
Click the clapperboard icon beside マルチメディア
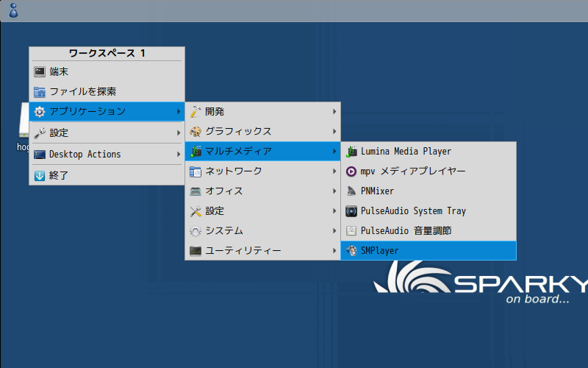[196, 152]
